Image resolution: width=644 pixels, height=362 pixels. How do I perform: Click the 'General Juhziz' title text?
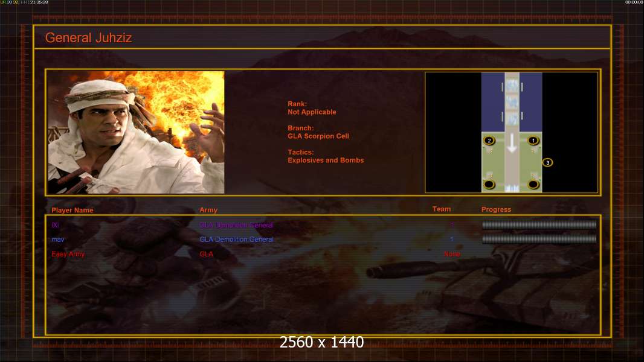click(88, 38)
